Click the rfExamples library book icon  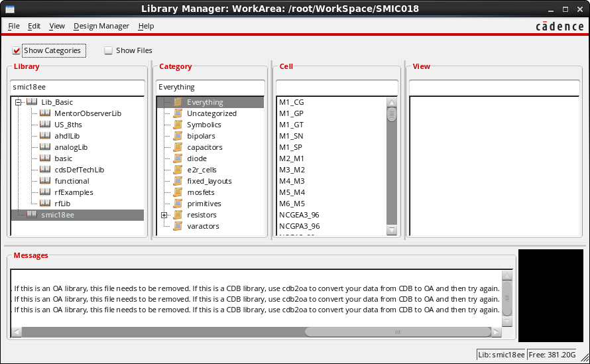point(45,192)
